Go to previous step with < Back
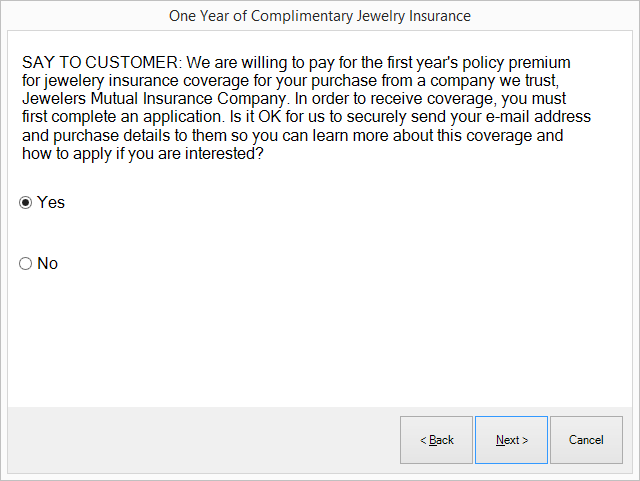This screenshot has width=640, height=481. point(436,440)
